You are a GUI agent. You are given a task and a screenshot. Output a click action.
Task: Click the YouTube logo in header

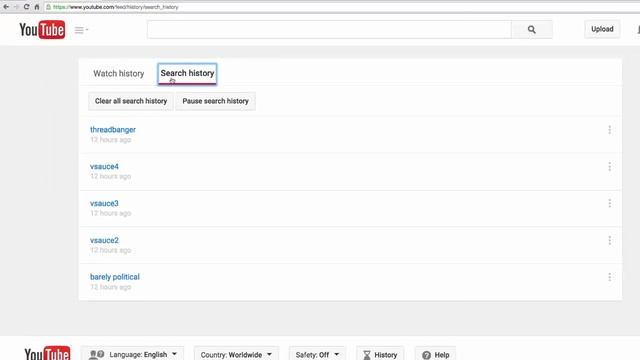pyautogui.click(x=42, y=30)
